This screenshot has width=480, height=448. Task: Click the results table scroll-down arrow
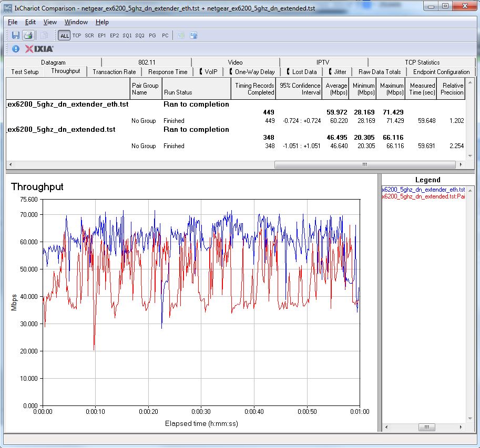(470, 157)
